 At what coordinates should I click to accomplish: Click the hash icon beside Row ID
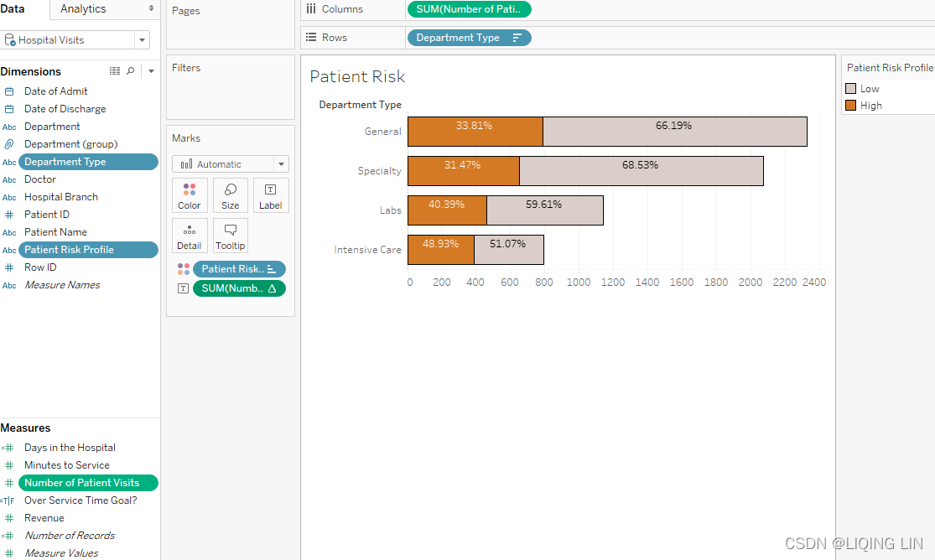pyautogui.click(x=9, y=267)
